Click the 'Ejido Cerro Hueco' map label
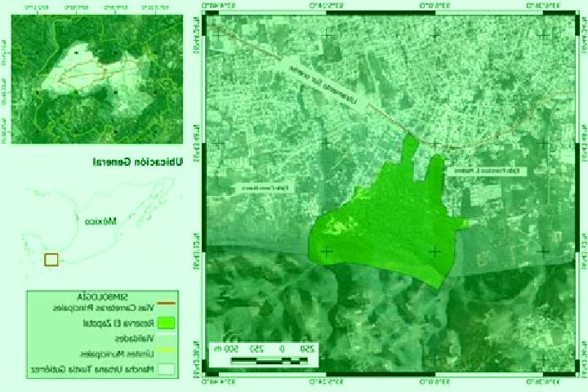 [x=264, y=188]
